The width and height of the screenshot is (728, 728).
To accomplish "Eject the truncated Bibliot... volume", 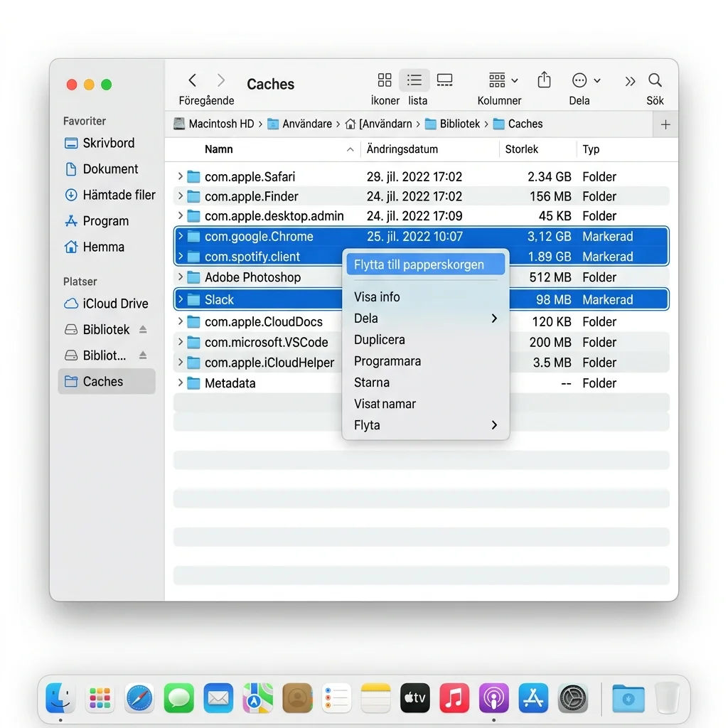I will [x=143, y=355].
